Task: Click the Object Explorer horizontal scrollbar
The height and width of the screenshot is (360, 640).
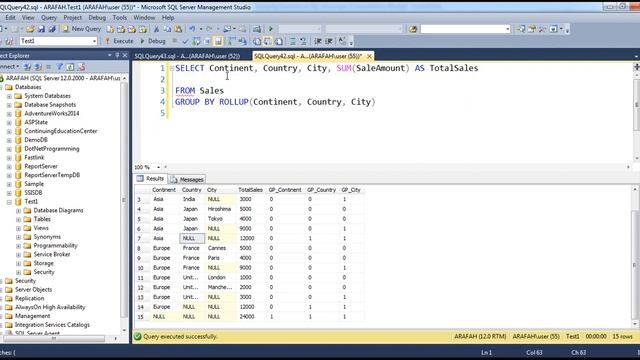Action: [x=53, y=338]
